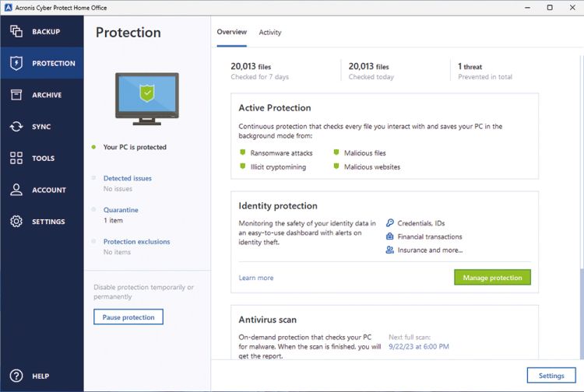The width and height of the screenshot is (584, 392).
Task: Click the '1 threat' prevented statistic
Action: click(x=470, y=67)
